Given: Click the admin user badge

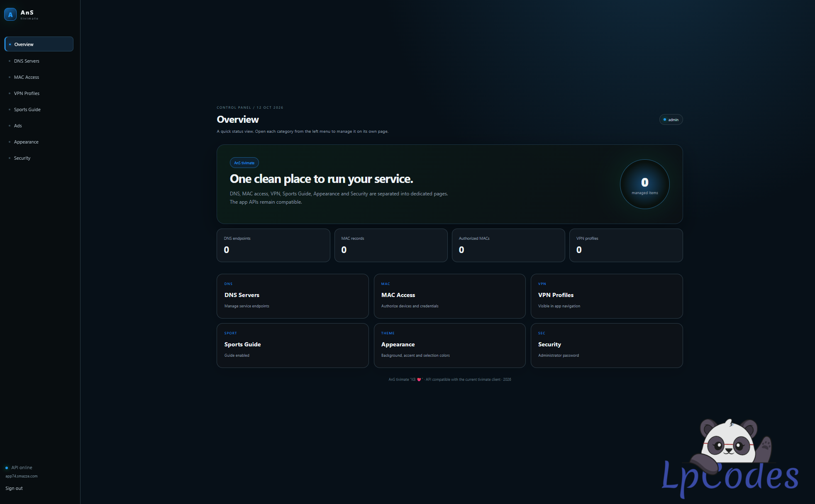Looking at the screenshot, I should 671,119.
